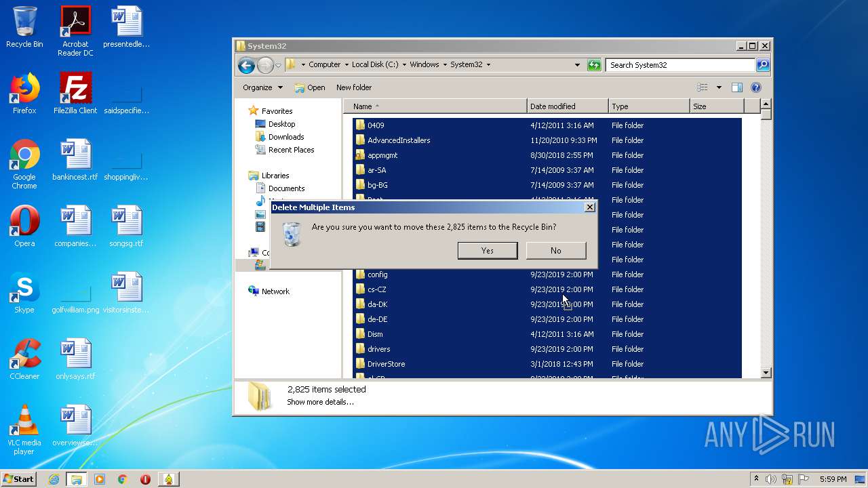Viewport: 868px width, 488px height.
Task: Sort by Date modified column header
Action: tap(568, 106)
